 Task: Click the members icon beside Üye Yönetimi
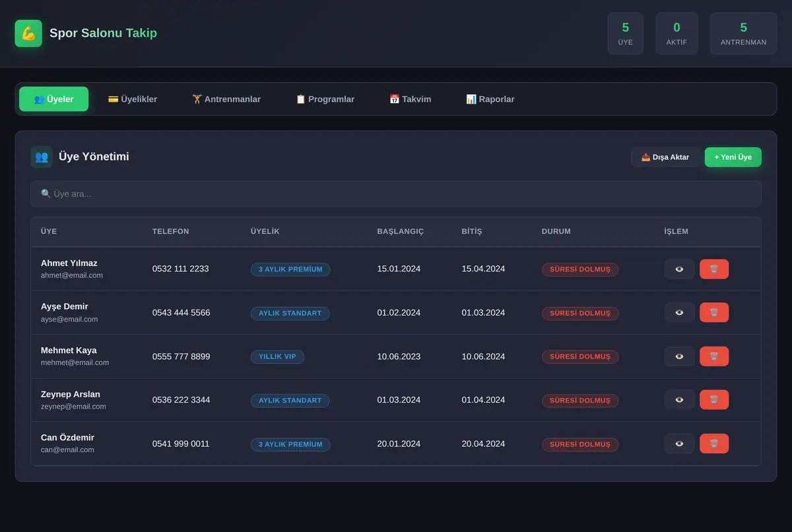coord(42,157)
